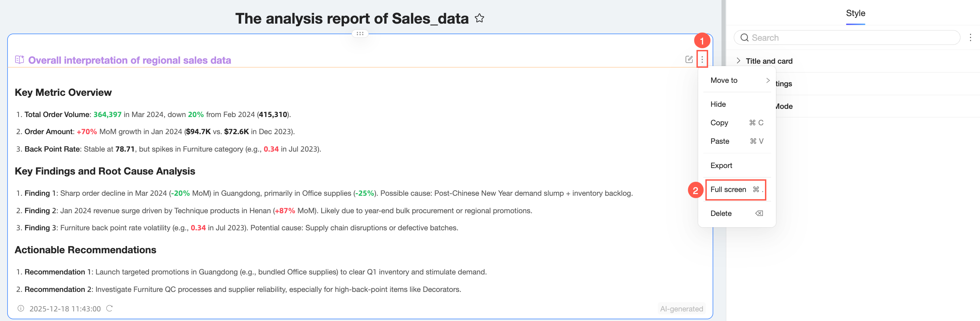Click the AI-generated label badge

(x=681, y=309)
